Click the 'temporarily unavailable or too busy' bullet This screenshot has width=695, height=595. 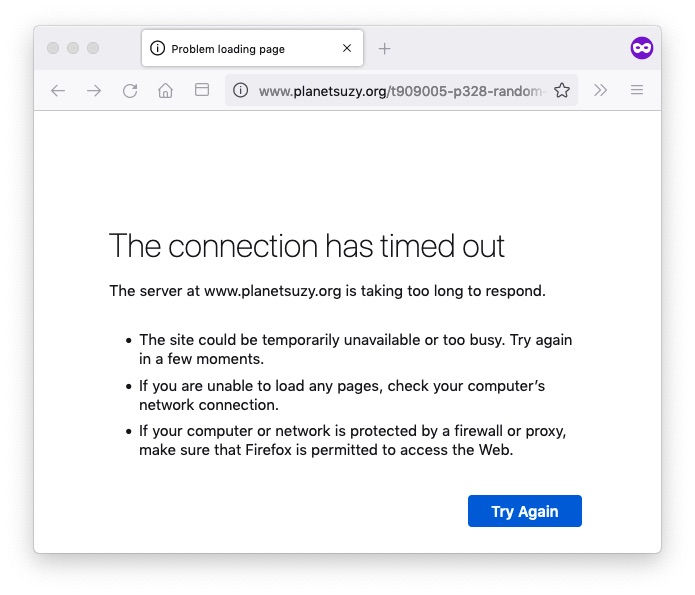click(355, 349)
